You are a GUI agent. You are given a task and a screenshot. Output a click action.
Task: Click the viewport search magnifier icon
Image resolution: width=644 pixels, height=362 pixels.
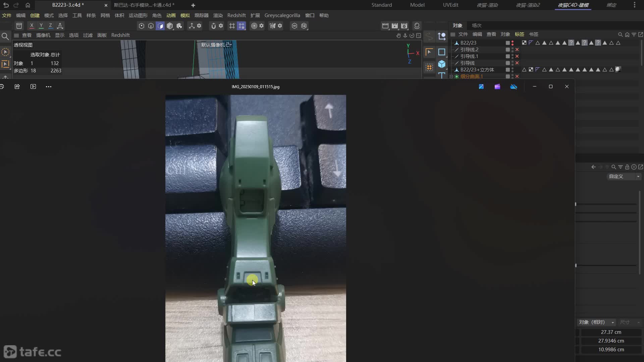5,36
